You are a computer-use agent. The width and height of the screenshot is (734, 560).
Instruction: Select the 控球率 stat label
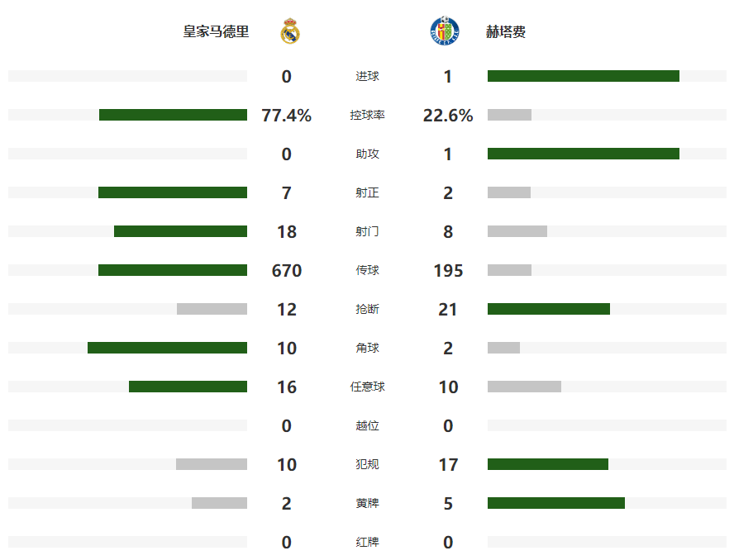(367, 116)
